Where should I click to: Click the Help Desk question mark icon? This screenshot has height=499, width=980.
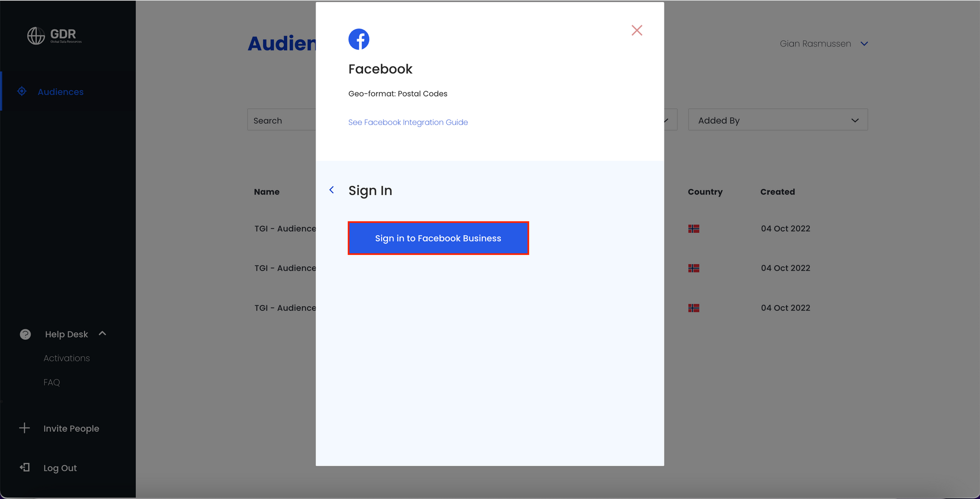pos(25,334)
